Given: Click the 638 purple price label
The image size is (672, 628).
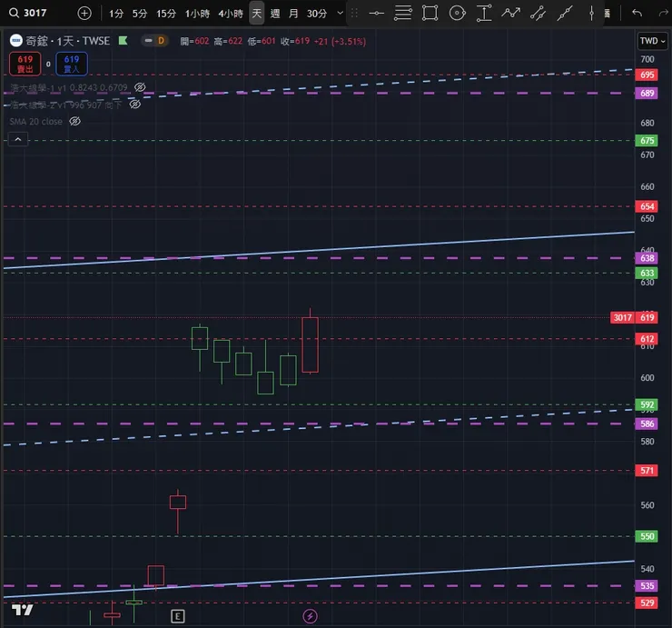Looking at the screenshot, I should [647, 258].
